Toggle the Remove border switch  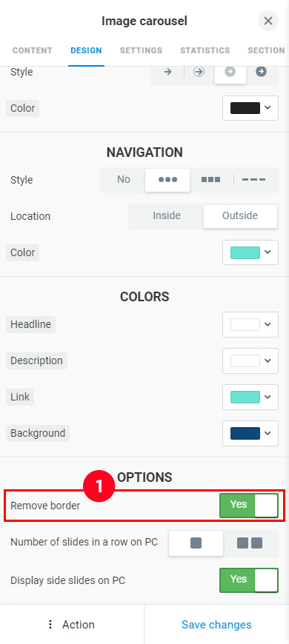(249, 506)
